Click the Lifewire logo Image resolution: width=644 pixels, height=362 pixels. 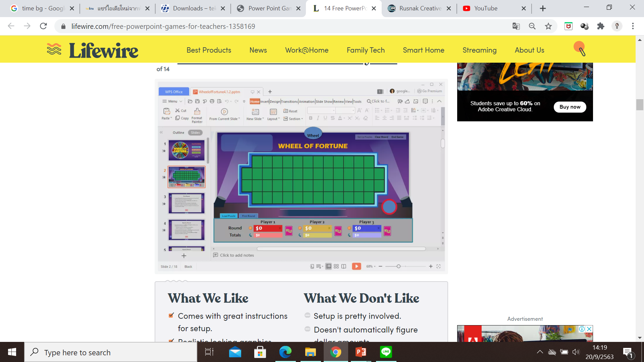coord(93,50)
